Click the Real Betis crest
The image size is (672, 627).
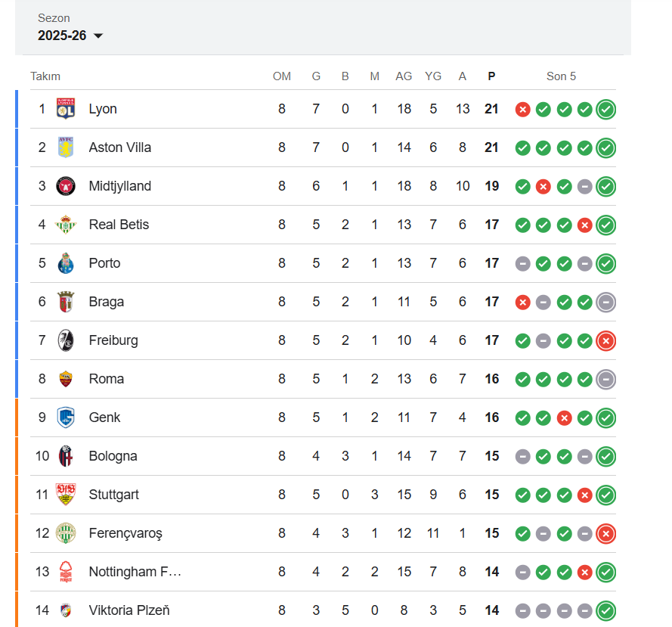66,225
